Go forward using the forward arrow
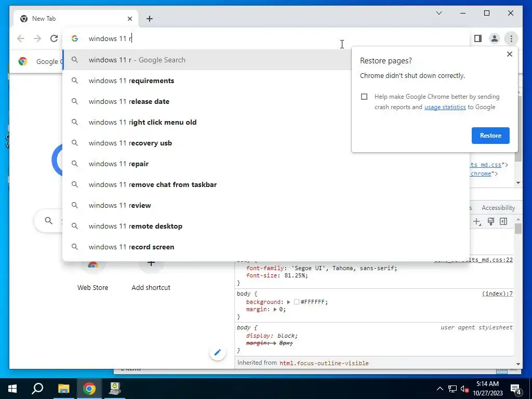Screen dimensions: 532x399 [37, 38]
